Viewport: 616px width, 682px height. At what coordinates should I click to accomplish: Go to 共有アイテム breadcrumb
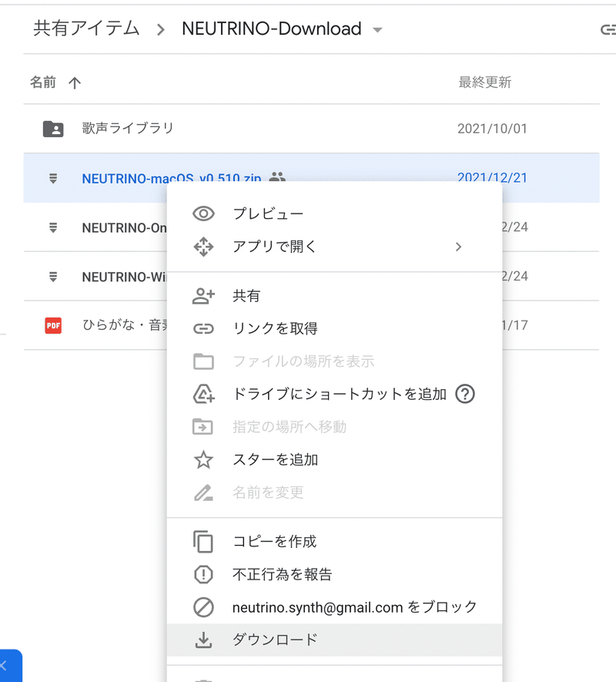(x=86, y=29)
